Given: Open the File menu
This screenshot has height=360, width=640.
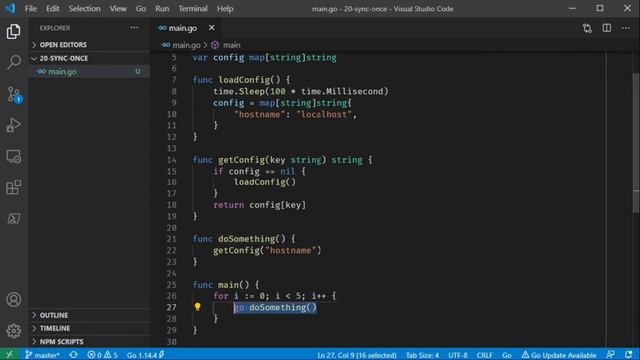Looking at the screenshot, I should click(x=31, y=9).
